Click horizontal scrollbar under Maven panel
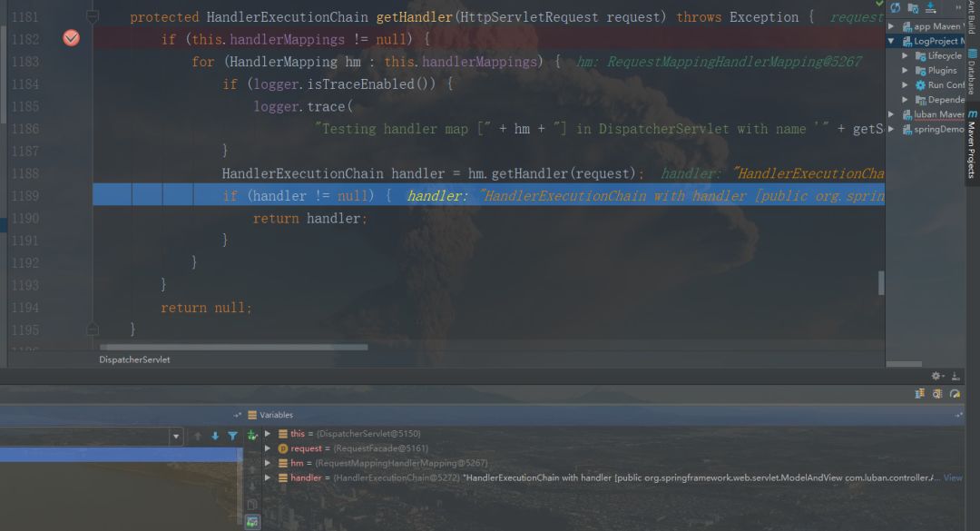The height and width of the screenshot is (531, 980). pyautogui.click(x=904, y=363)
